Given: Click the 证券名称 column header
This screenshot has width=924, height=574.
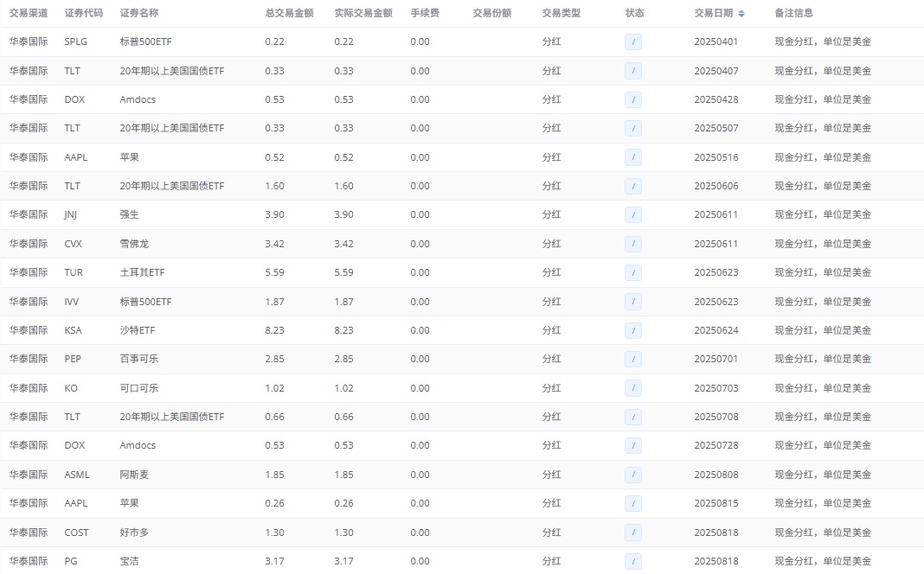Looking at the screenshot, I should click(139, 13).
